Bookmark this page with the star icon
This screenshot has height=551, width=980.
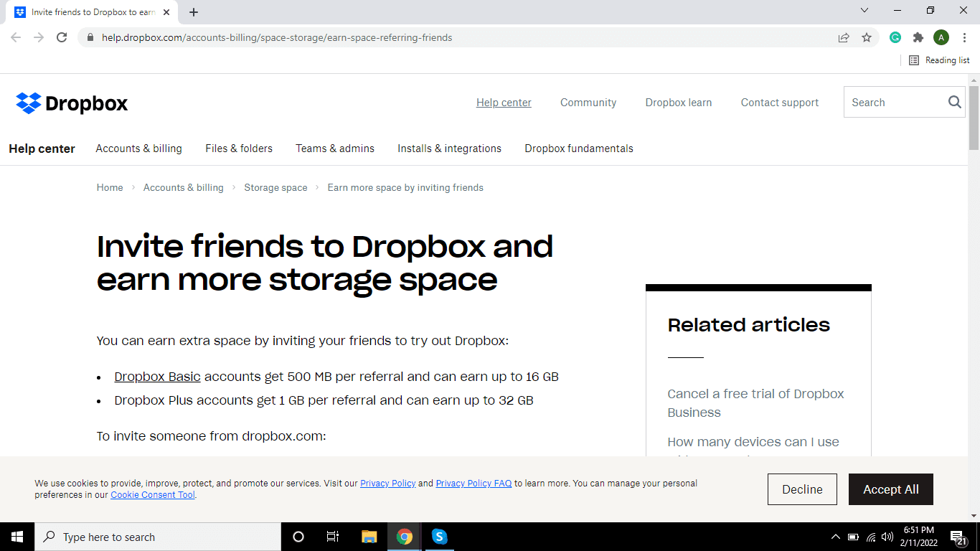click(x=867, y=37)
